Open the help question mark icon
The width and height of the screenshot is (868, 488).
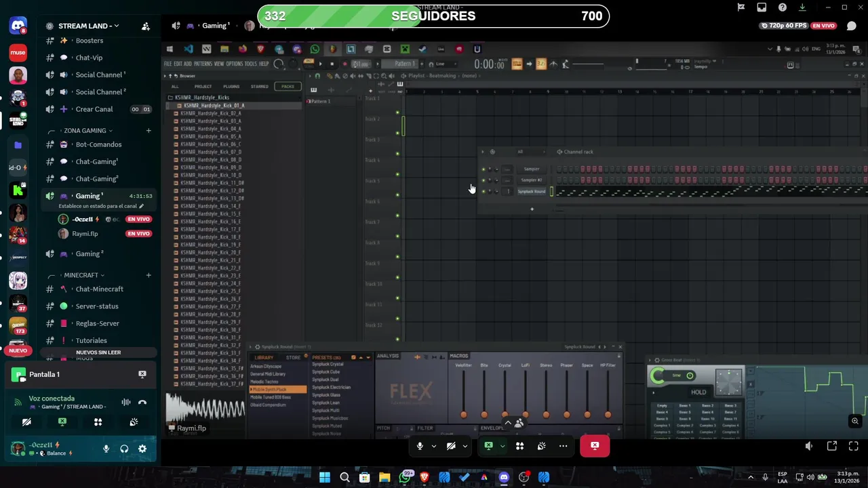(x=783, y=7)
